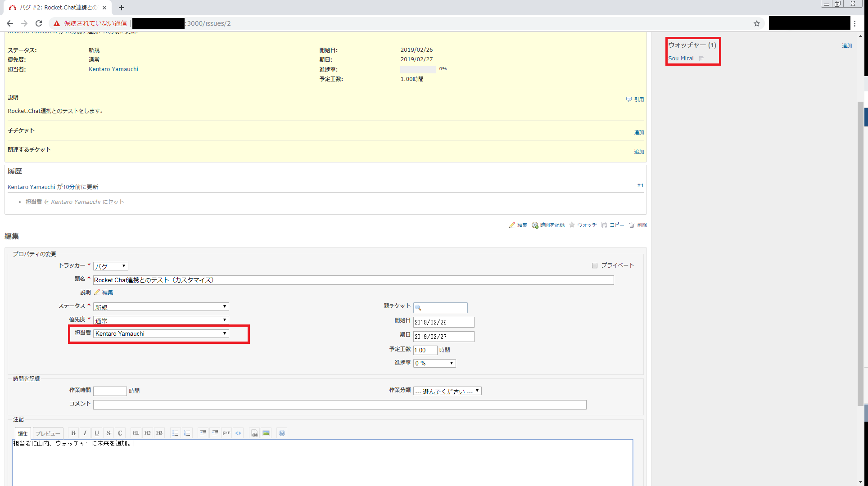Select the 編集 tab in notes editor
Image resolution: width=868 pixels, height=486 pixels.
tap(23, 433)
